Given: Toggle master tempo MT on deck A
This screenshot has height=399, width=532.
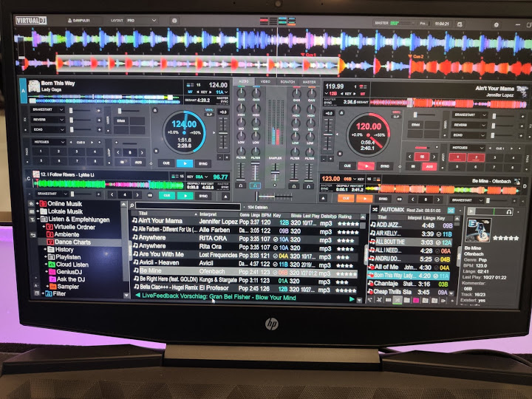Looking at the screenshot, I should pos(190,92).
